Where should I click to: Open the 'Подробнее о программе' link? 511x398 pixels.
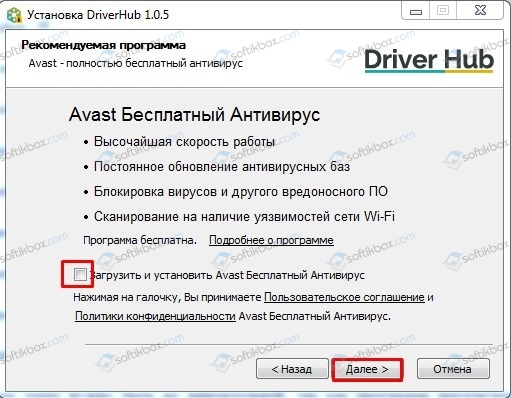[x=271, y=240]
